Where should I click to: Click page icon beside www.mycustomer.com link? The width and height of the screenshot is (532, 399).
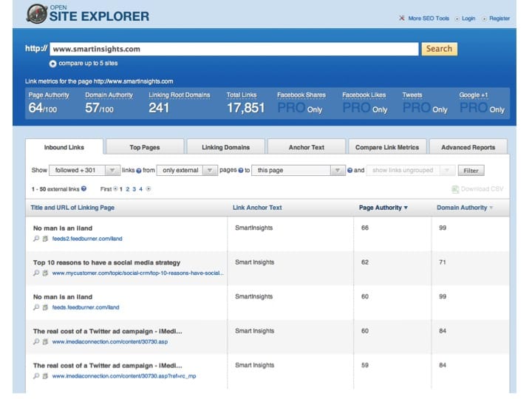[x=45, y=273]
